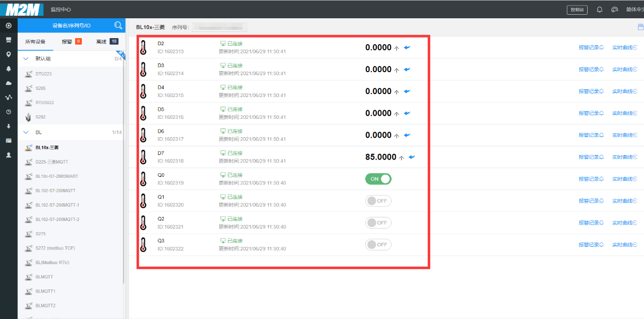Screen dimensions: 644x319
Task: Open the download arrow icon in left sidebar
Action: click(9, 126)
